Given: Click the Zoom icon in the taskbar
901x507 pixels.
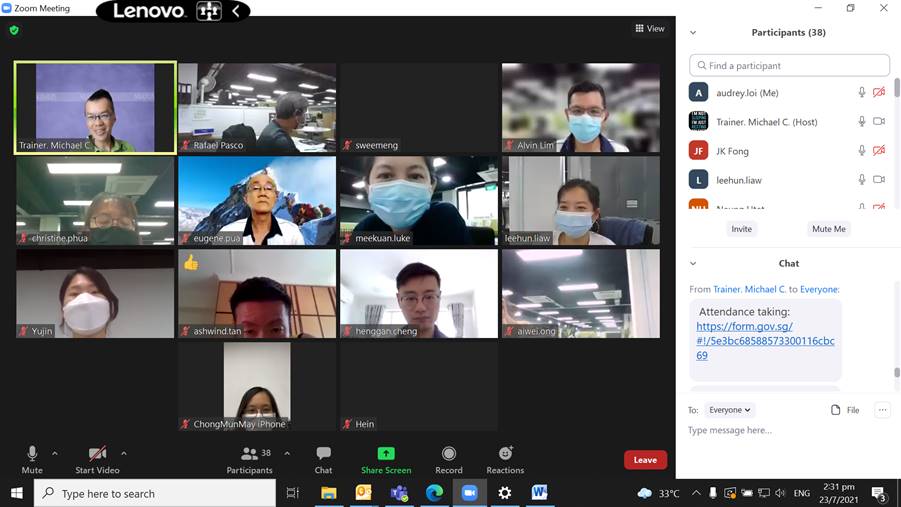Looking at the screenshot, I should [x=469, y=493].
